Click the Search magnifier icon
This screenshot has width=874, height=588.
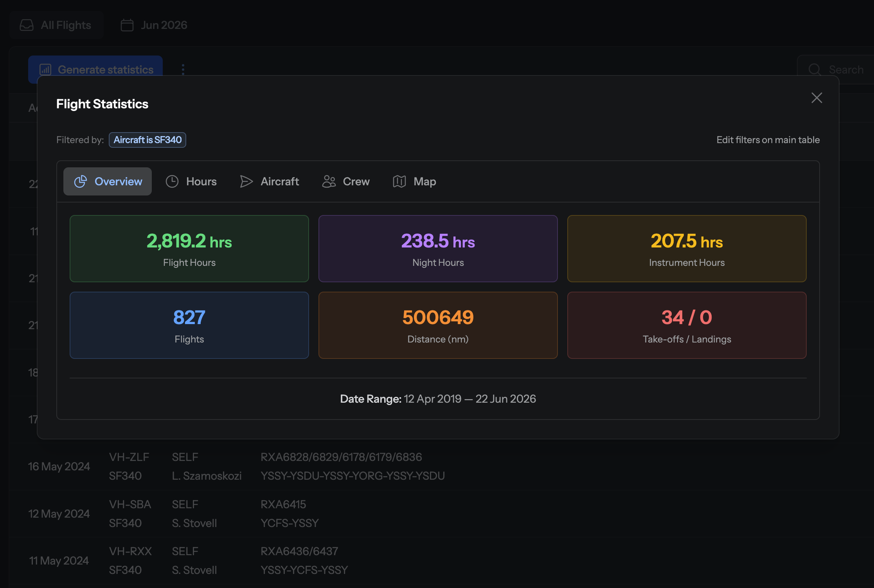tap(815, 70)
